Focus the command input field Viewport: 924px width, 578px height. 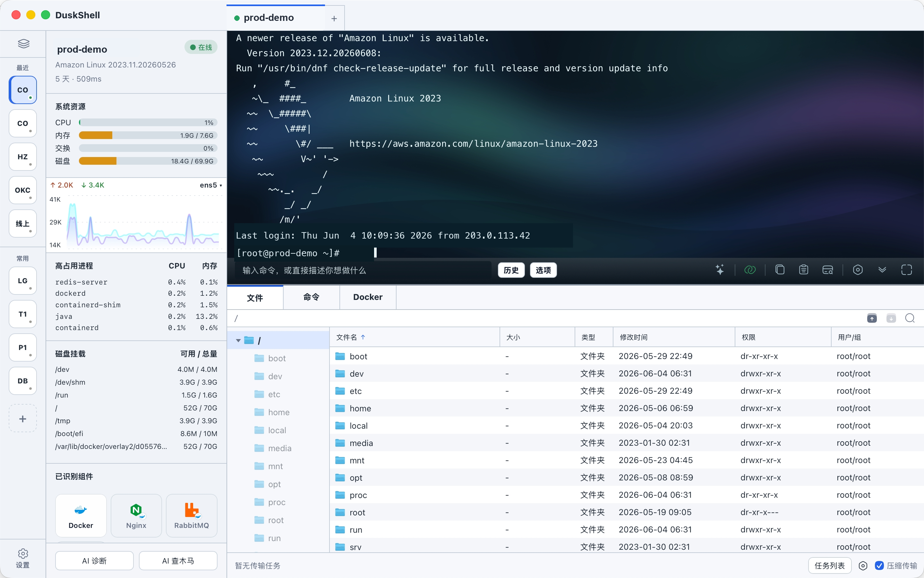point(363,270)
